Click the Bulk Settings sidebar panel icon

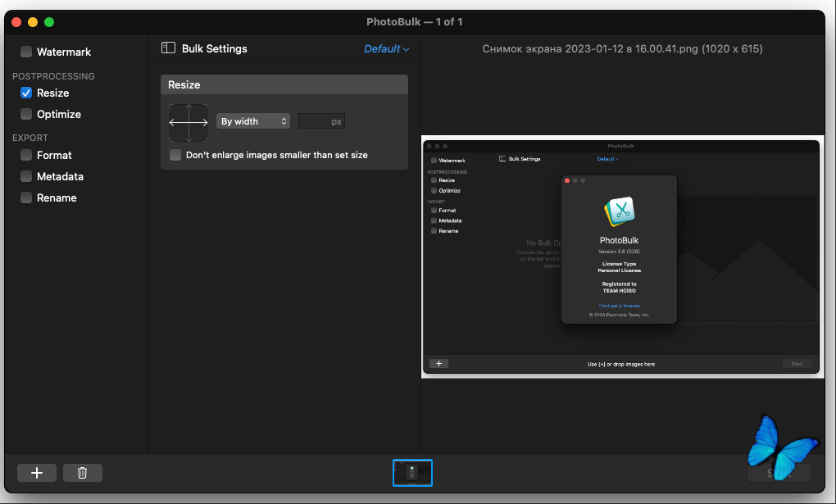point(169,48)
